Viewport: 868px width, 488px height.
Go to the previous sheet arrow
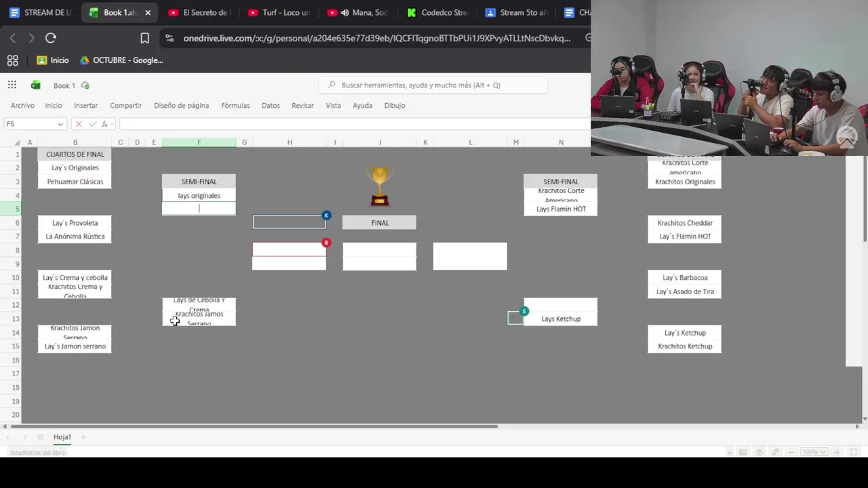point(9,437)
